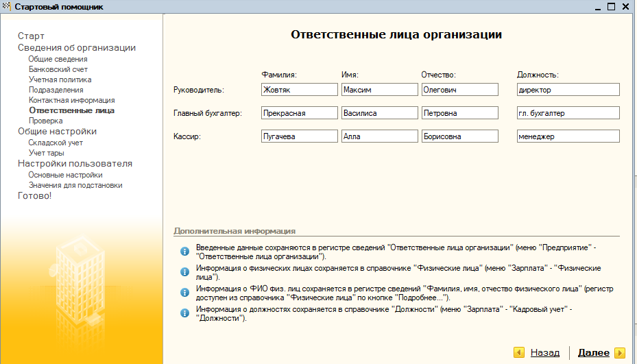Select the Складской учет step
Screen dimensions: 637x364
point(56,143)
